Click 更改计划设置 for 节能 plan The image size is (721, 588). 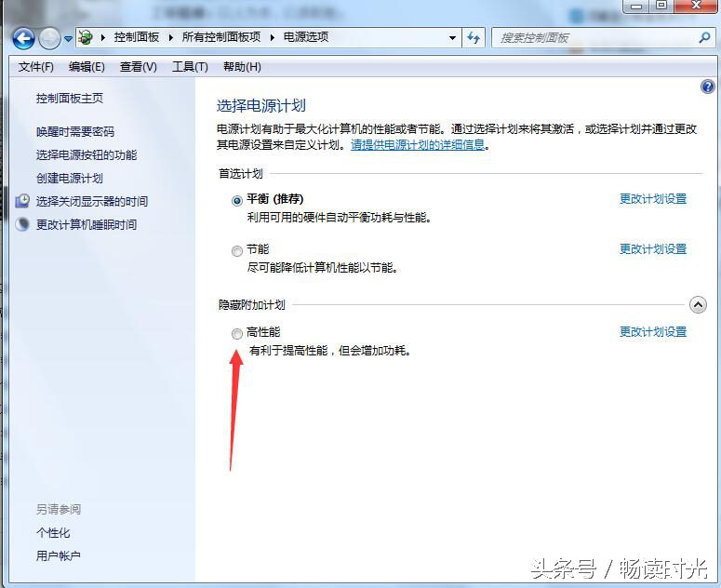tap(653, 249)
